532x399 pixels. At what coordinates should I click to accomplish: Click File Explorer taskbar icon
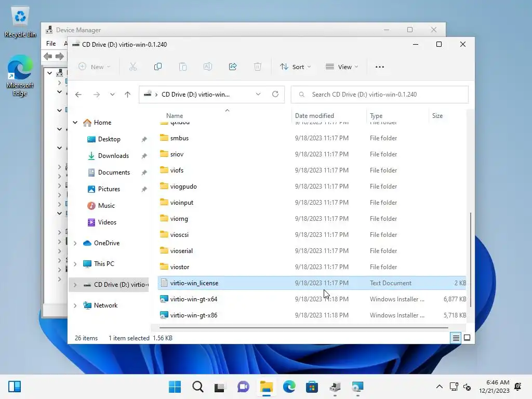[267, 387]
